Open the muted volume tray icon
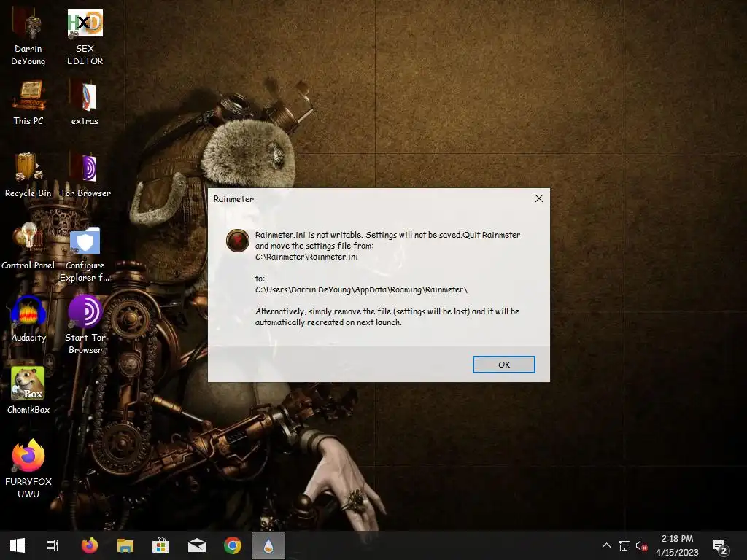This screenshot has height=560, width=747. coord(641,545)
